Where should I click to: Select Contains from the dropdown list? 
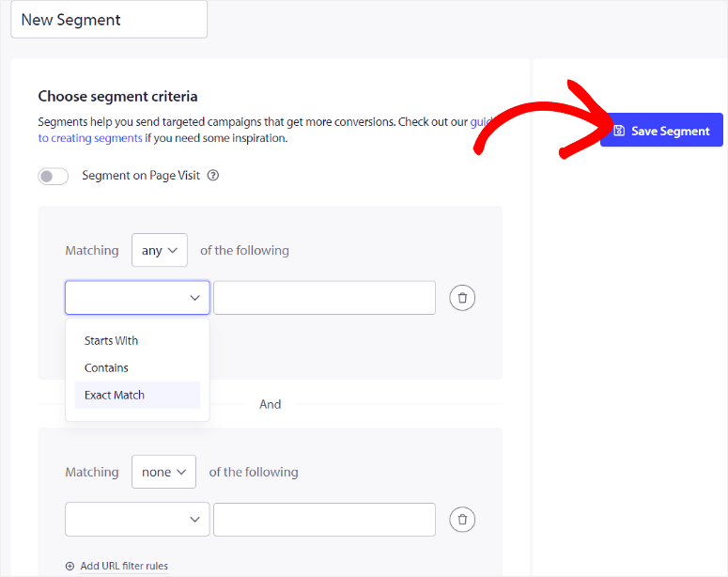[107, 368]
